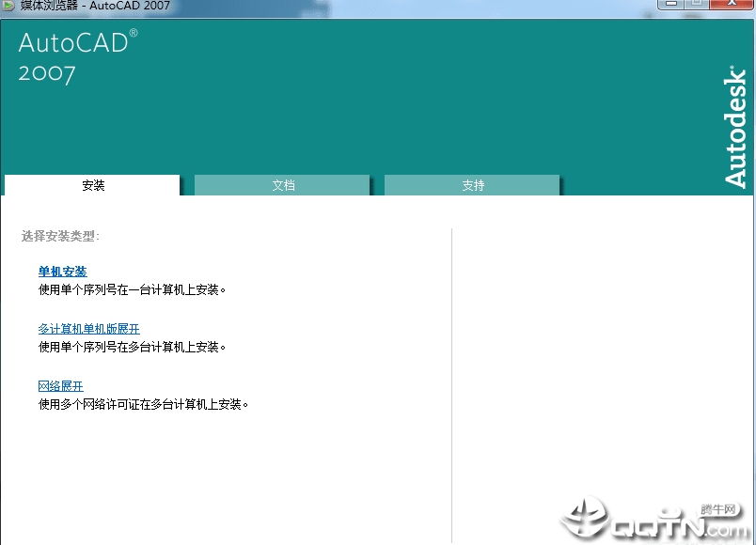756x545 pixels.
Task: Close the media browser window
Action: 732,4
